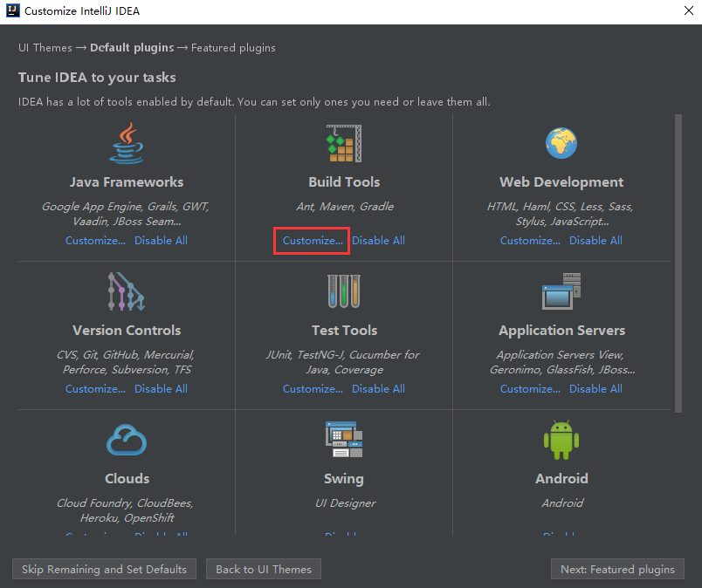The image size is (702, 588).
Task: Open Customize for Test Tools
Action: click(x=313, y=389)
